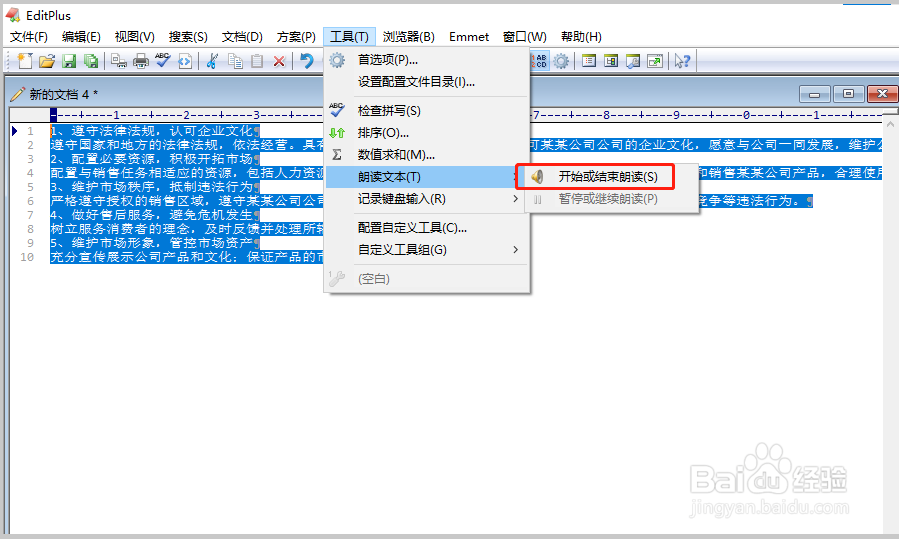Screen dimensions: 899x539
Task: Click line number 4 in the gutter
Action: coord(30,173)
